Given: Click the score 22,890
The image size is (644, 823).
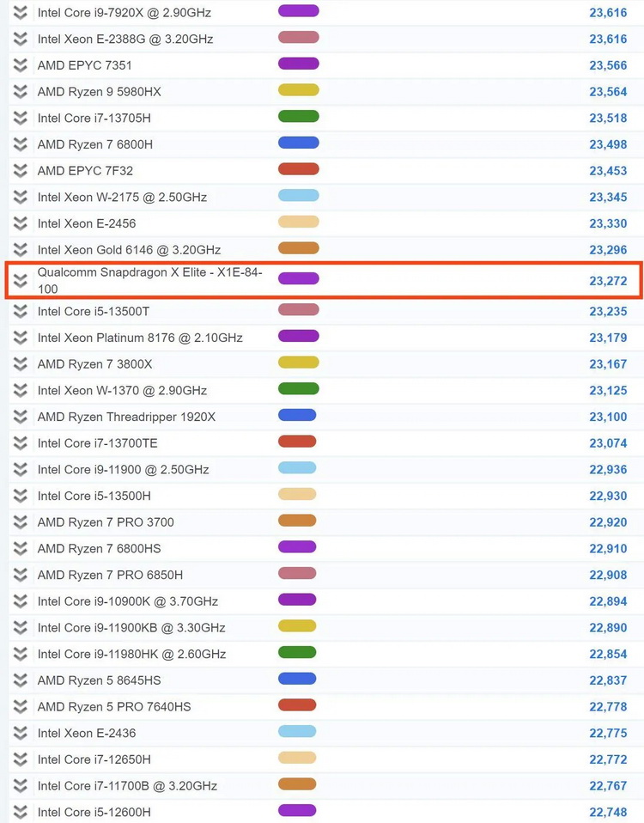Looking at the screenshot, I should [608, 627].
